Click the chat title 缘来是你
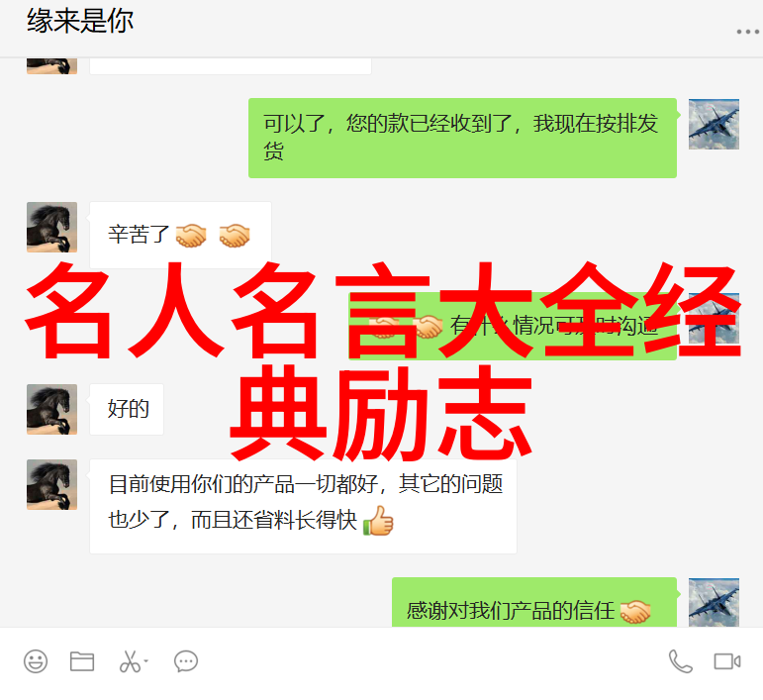 pyautogui.click(x=80, y=22)
